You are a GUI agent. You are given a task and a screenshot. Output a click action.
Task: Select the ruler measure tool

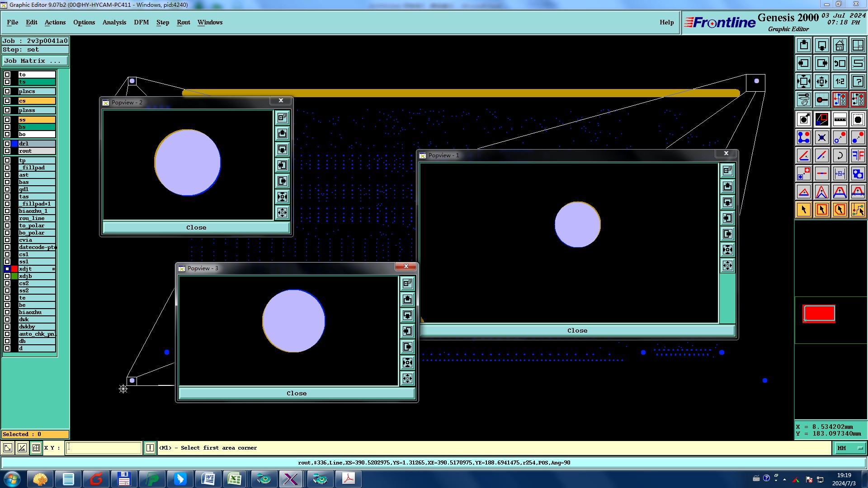tap(840, 119)
